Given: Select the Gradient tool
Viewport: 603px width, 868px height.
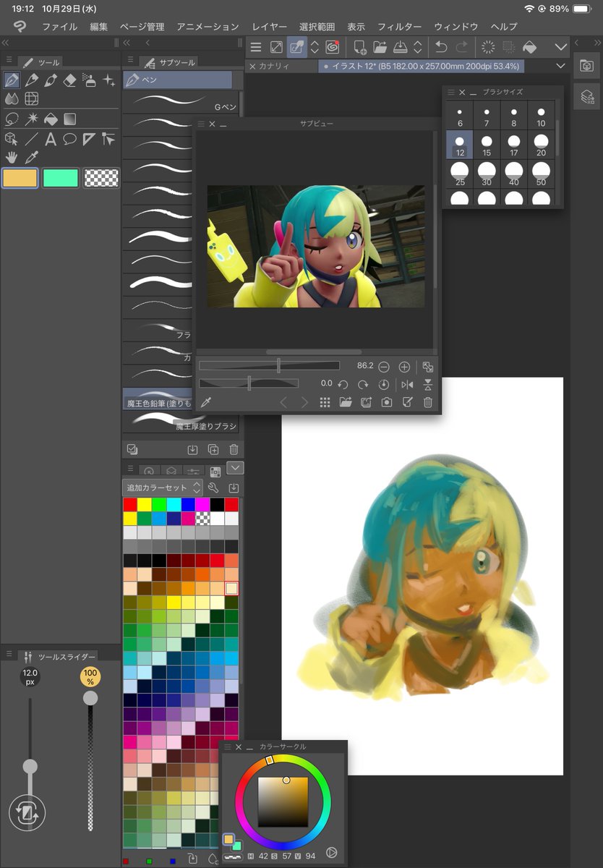Looking at the screenshot, I should 70,119.
